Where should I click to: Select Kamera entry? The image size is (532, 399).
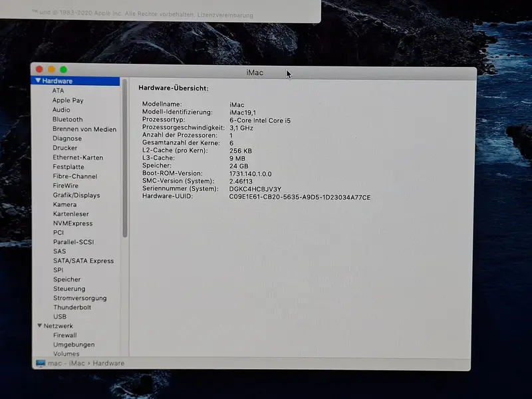65,205
